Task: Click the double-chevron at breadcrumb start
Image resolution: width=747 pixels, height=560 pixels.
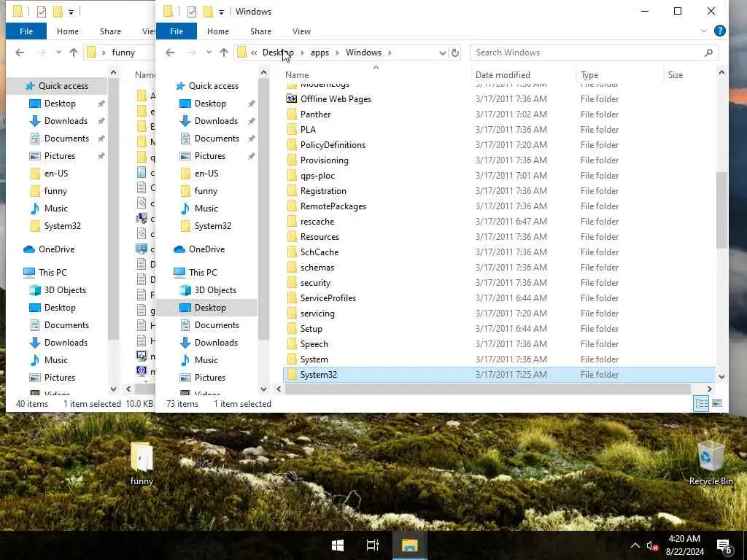Action: [x=254, y=52]
